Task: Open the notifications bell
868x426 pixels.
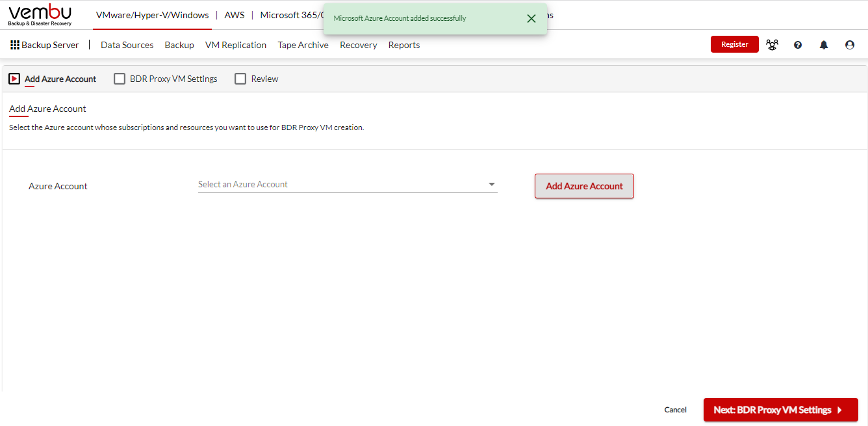Action: [x=824, y=45]
